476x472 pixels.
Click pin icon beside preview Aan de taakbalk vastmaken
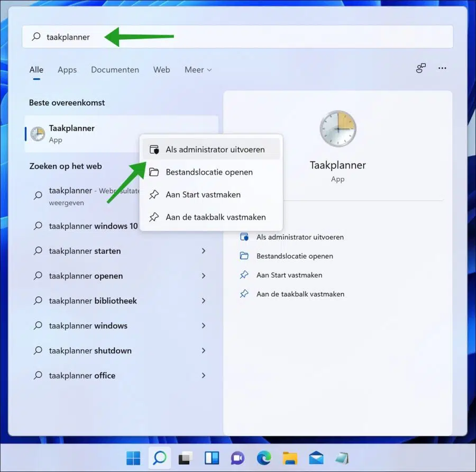tap(244, 294)
